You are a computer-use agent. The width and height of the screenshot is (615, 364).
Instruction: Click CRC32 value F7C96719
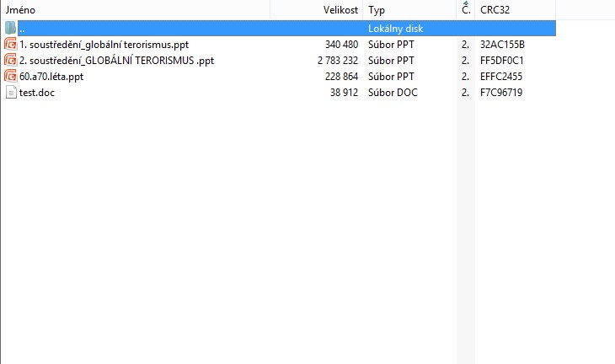point(501,93)
